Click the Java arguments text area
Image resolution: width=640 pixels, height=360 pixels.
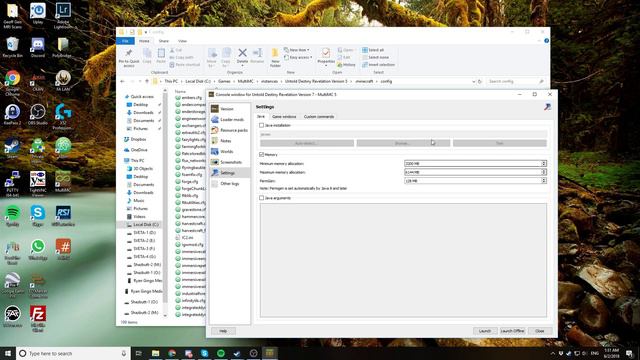403,260
